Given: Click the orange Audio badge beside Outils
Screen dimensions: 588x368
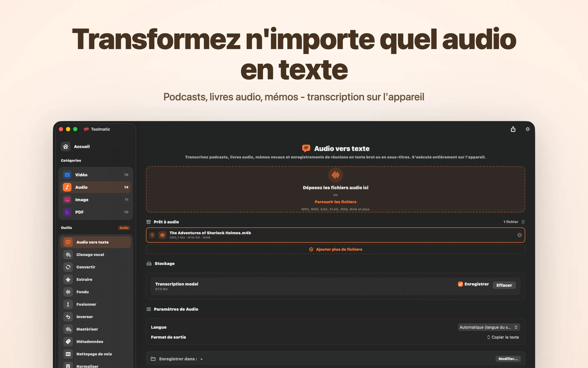Looking at the screenshot, I should pos(124,228).
